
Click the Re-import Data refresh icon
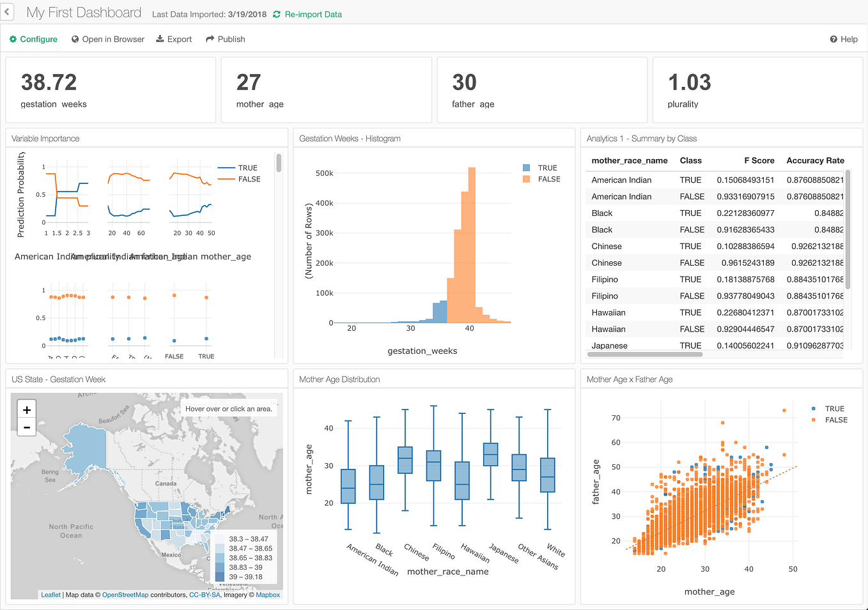[277, 14]
